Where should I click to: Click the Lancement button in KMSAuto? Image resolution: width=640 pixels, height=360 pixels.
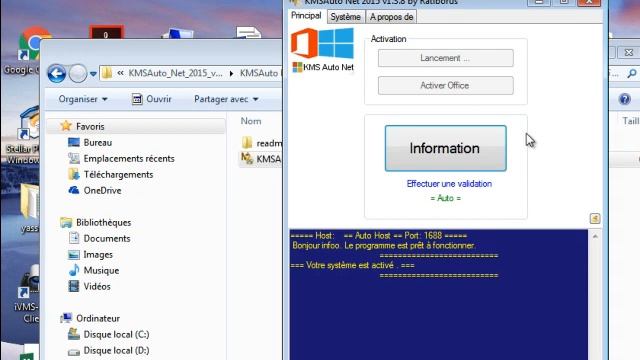coord(445,58)
